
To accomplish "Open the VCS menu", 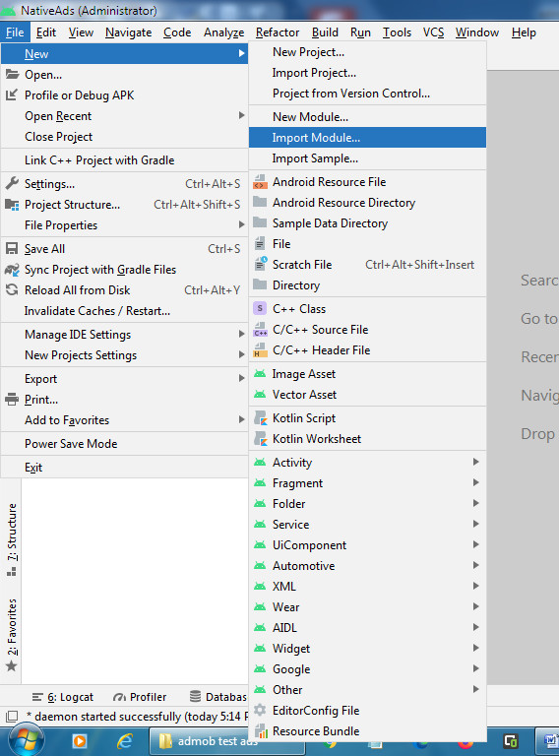I will coord(433,32).
